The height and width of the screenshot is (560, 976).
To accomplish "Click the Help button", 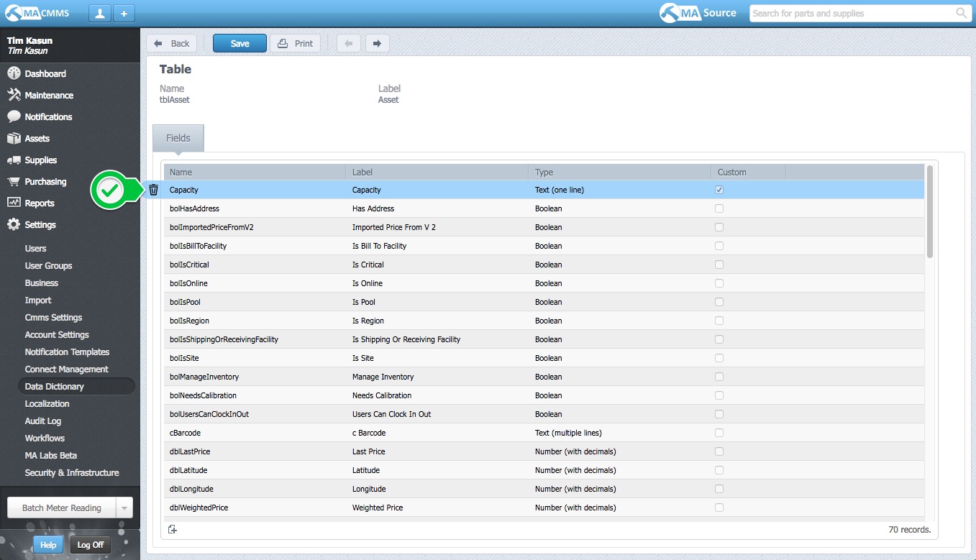I will 48,544.
